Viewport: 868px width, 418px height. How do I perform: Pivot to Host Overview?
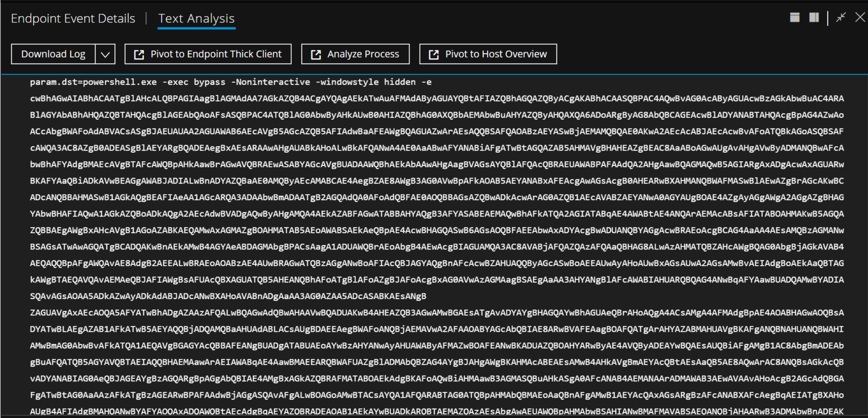(x=488, y=54)
